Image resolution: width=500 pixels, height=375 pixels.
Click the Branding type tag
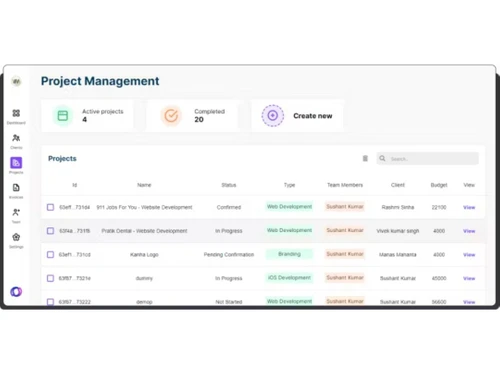tap(289, 254)
